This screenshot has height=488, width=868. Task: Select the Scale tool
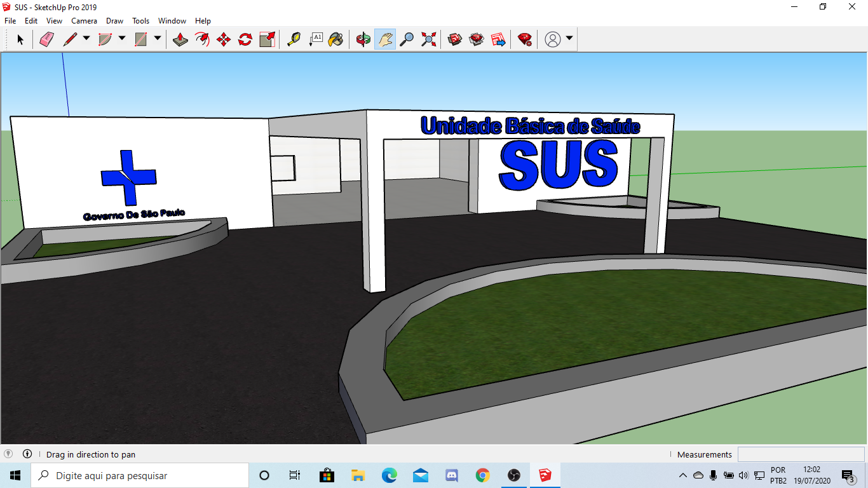(x=268, y=39)
